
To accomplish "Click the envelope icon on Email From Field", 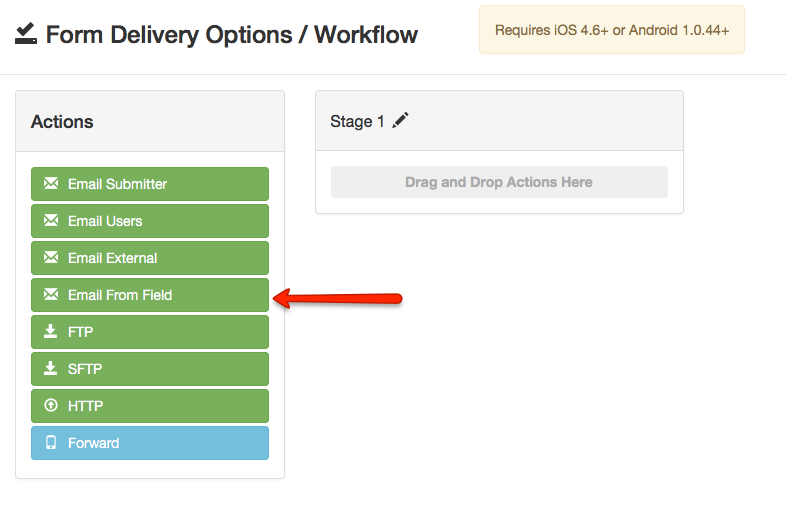I will [51, 295].
